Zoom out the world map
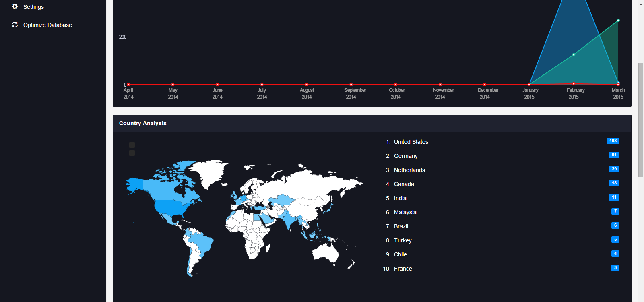This screenshot has height=302, width=644. (x=132, y=153)
